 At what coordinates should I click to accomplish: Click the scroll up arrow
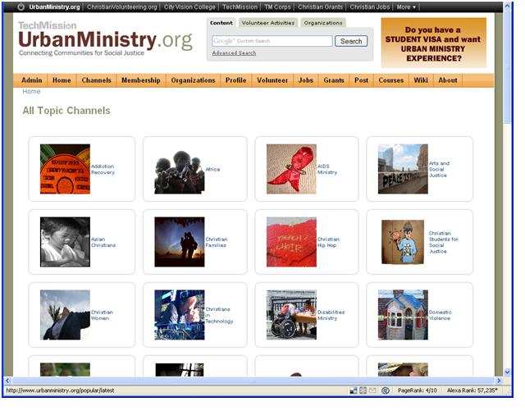click(507, 6)
